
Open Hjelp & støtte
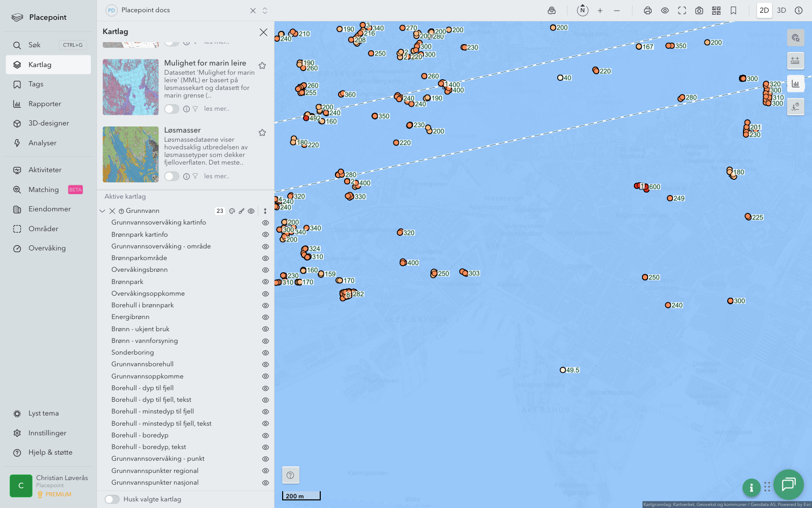coord(50,453)
